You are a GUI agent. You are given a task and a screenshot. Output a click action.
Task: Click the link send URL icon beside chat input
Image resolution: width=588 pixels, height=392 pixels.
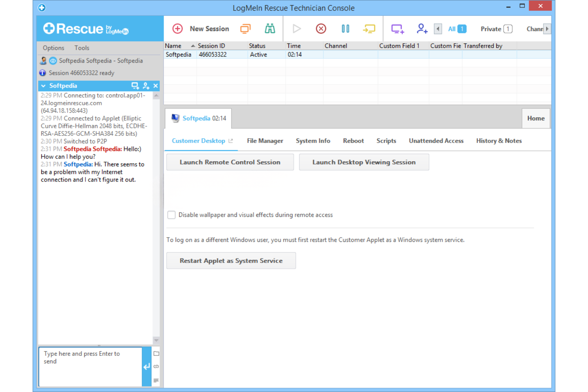coord(156,367)
